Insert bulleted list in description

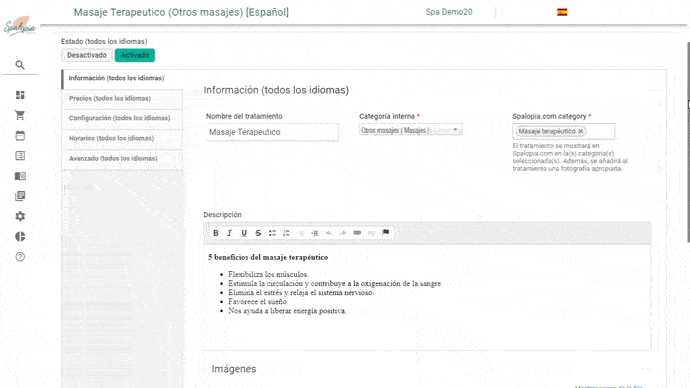(272, 233)
